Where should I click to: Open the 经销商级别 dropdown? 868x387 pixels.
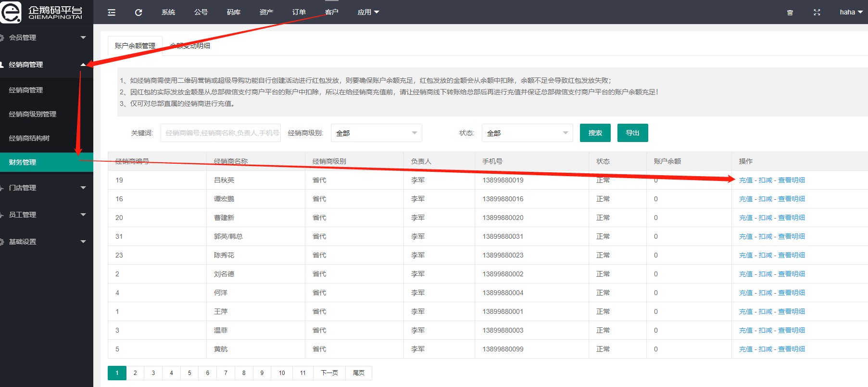(x=377, y=133)
